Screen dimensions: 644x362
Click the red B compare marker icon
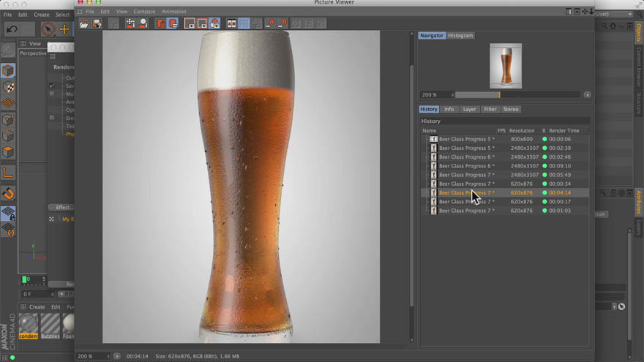click(283, 23)
